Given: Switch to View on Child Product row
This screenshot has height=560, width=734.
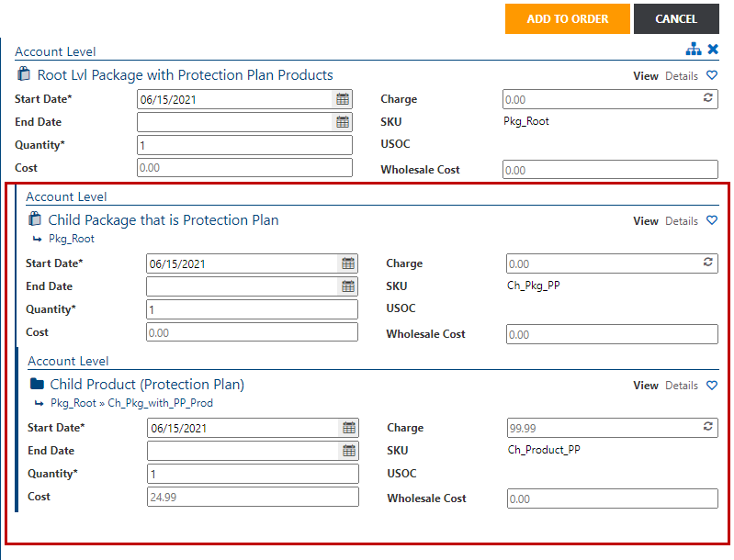Looking at the screenshot, I should [x=646, y=386].
